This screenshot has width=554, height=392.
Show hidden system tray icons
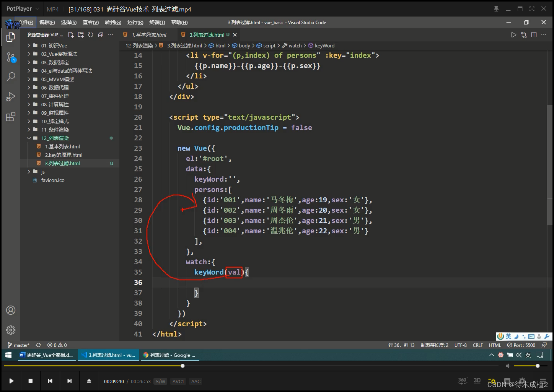492,355
